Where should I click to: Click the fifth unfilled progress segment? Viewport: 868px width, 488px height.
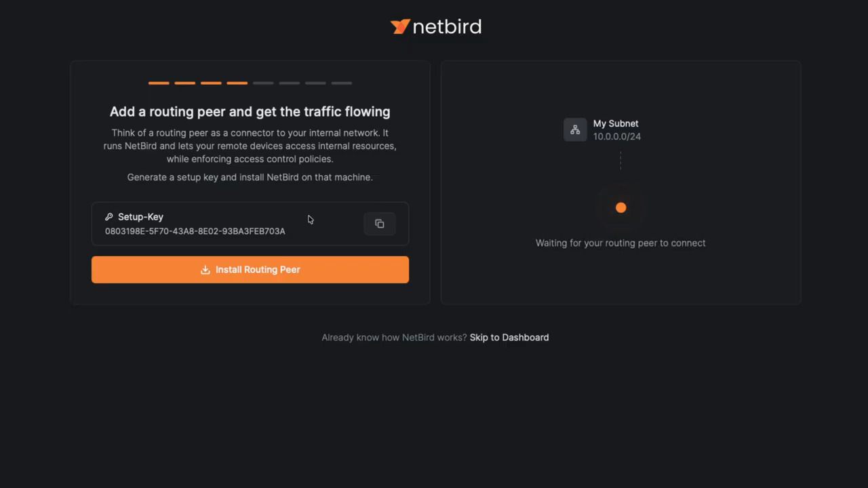point(263,83)
